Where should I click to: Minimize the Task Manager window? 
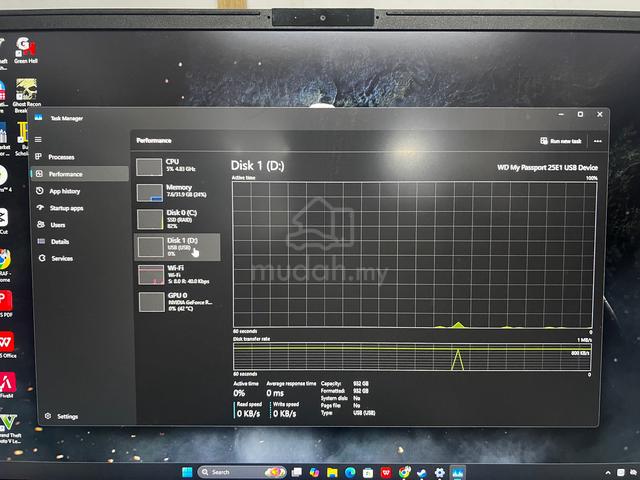pos(561,114)
